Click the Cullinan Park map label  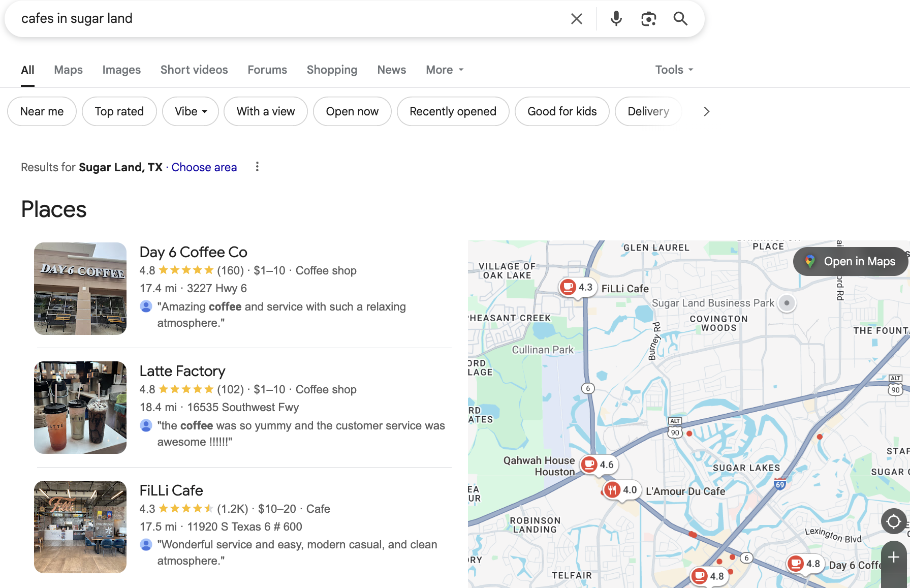click(x=543, y=350)
